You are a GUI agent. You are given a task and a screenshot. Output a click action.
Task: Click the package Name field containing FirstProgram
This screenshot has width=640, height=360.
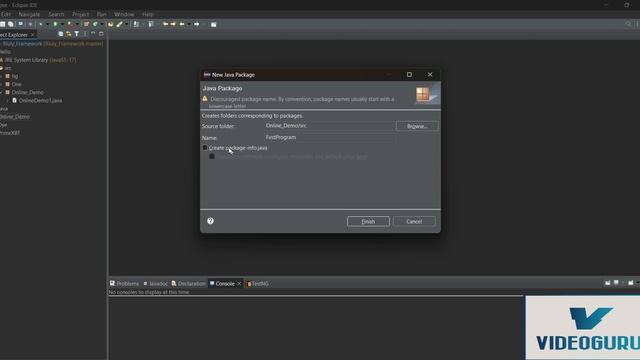[330, 138]
